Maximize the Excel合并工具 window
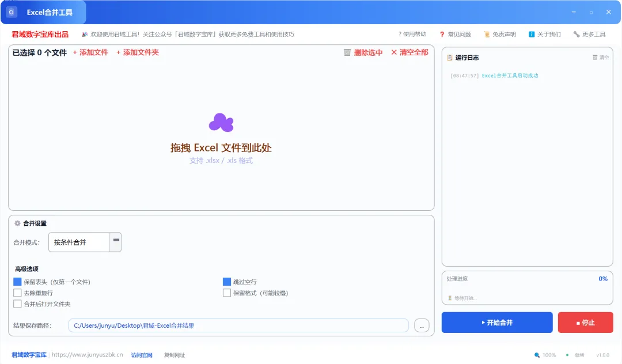622x364 pixels. pos(591,12)
